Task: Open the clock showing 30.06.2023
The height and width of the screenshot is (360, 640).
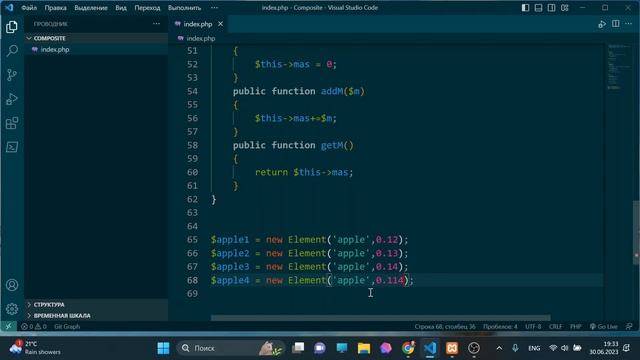Action: 604,348
